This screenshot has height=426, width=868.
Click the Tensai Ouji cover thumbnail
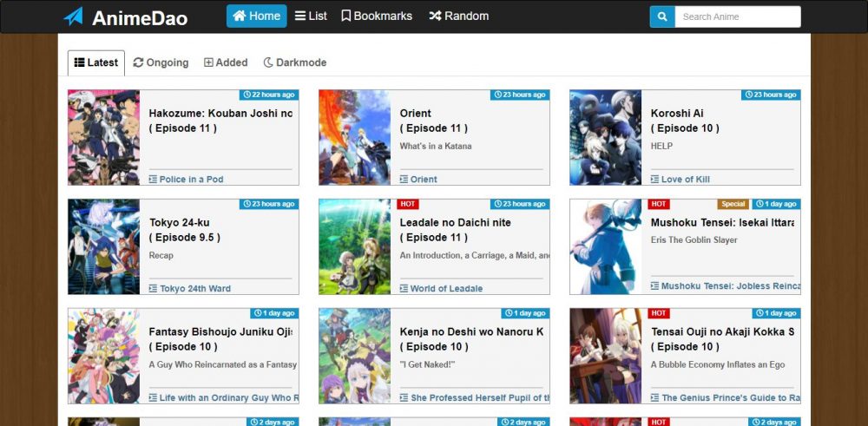[606, 356]
